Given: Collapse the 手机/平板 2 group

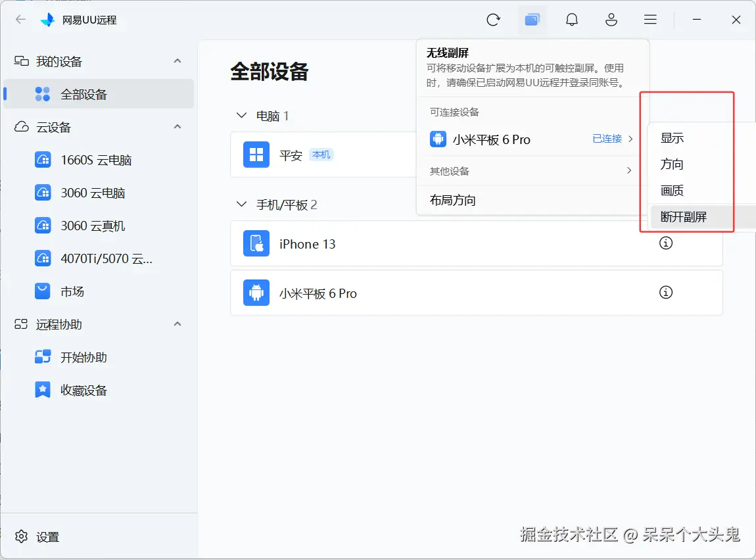Looking at the screenshot, I should point(241,204).
